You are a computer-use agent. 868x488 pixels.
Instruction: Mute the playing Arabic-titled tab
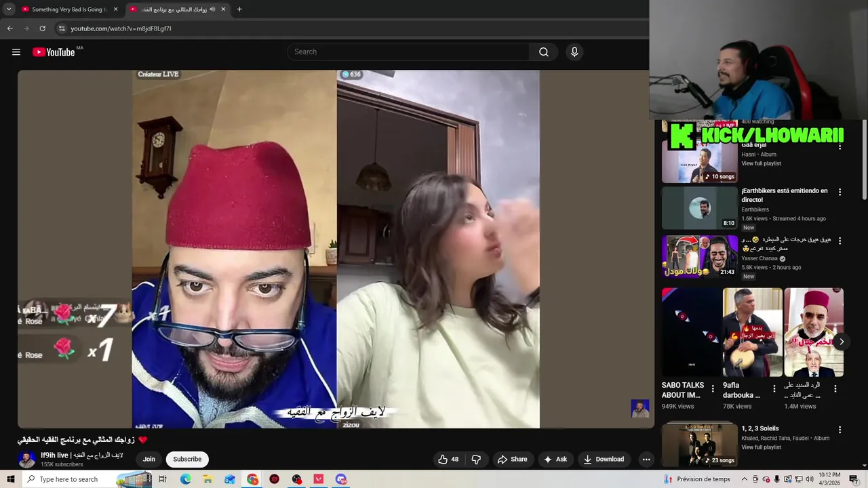[212, 9]
